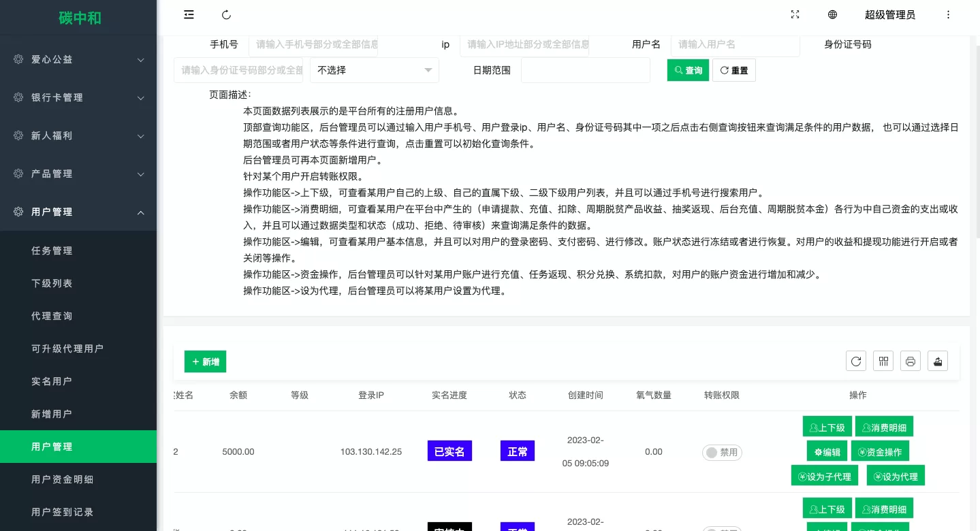The height and width of the screenshot is (531, 980).
Task: Export the table data with the export icon
Action: pos(938,361)
